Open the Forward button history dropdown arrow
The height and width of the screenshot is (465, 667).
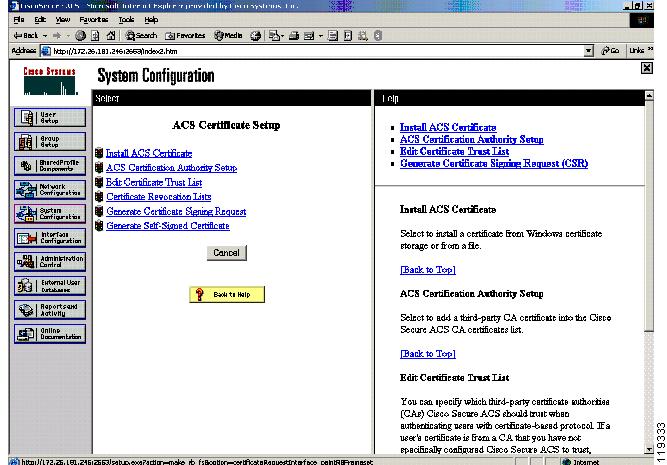coord(68,36)
